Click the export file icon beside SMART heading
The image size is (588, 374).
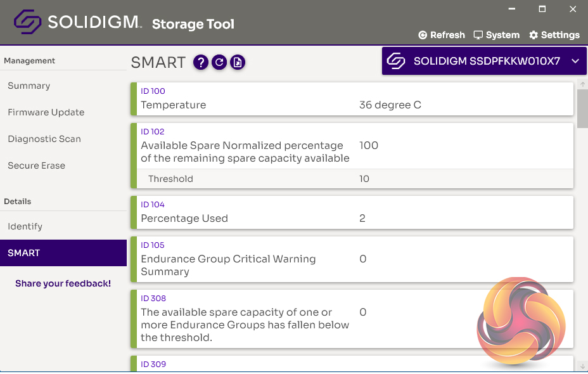coord(238,62)
